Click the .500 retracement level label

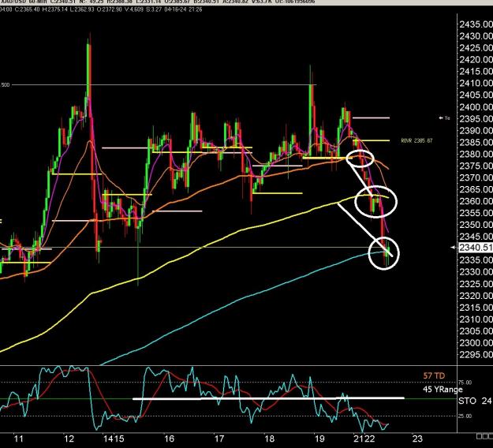(x=5, y=85)
